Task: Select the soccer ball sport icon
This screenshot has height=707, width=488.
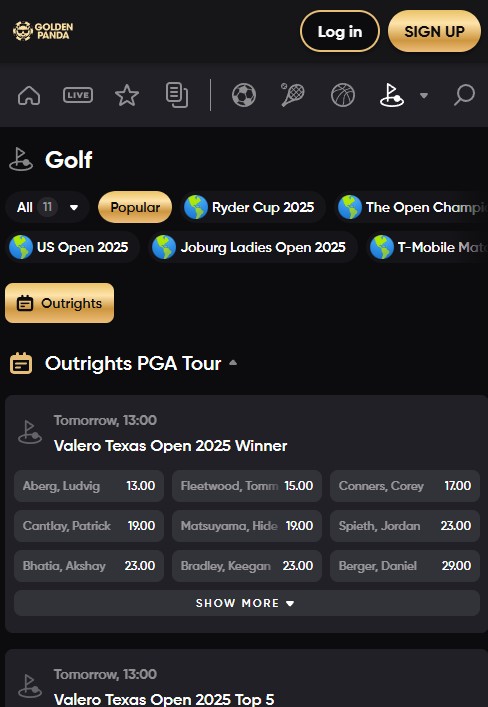Action: [x=244, y=95]
